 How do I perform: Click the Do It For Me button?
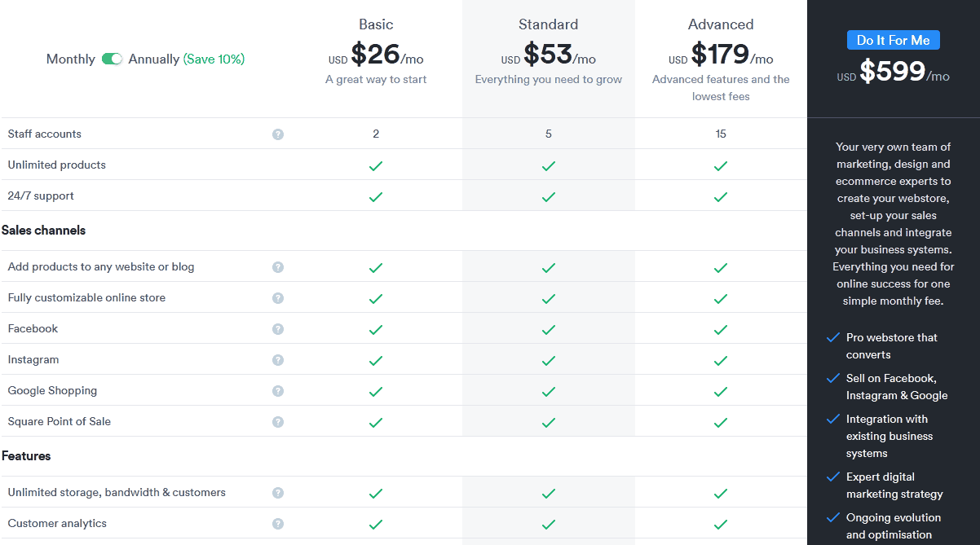click(x=894, y=39)
